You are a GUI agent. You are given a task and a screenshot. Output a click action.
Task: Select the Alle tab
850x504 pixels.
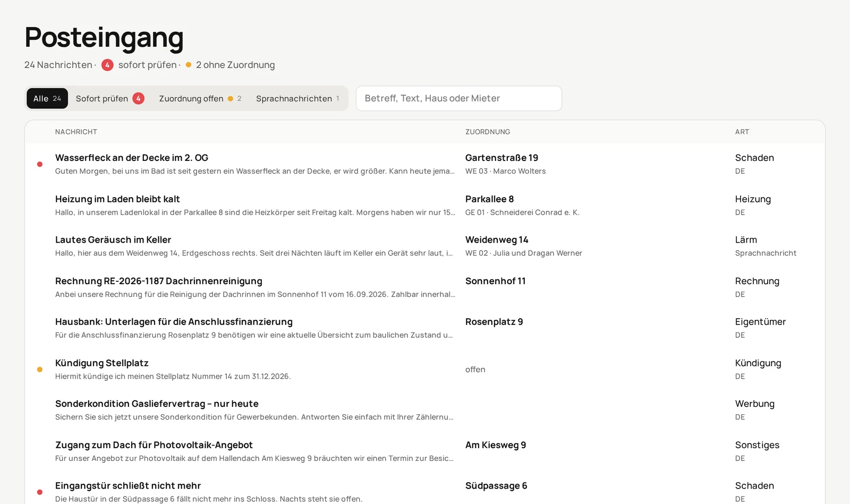[47, 98]
